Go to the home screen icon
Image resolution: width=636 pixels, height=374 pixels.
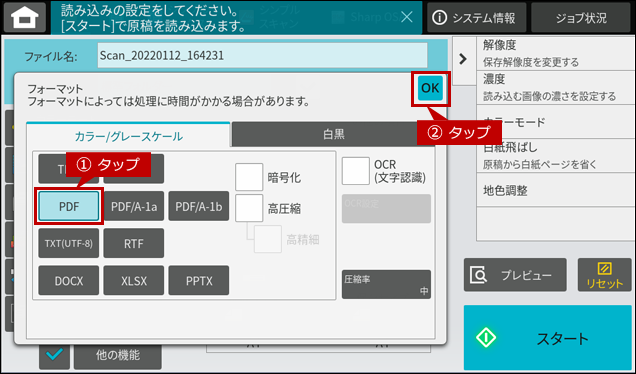25,17
